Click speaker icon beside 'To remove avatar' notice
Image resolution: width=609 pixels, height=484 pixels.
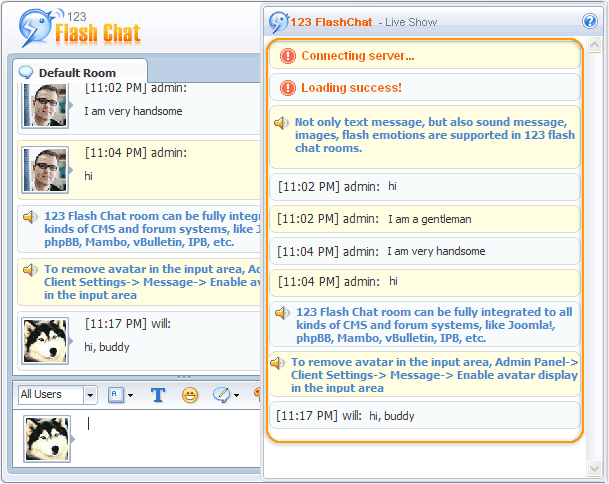click(277, 362)
